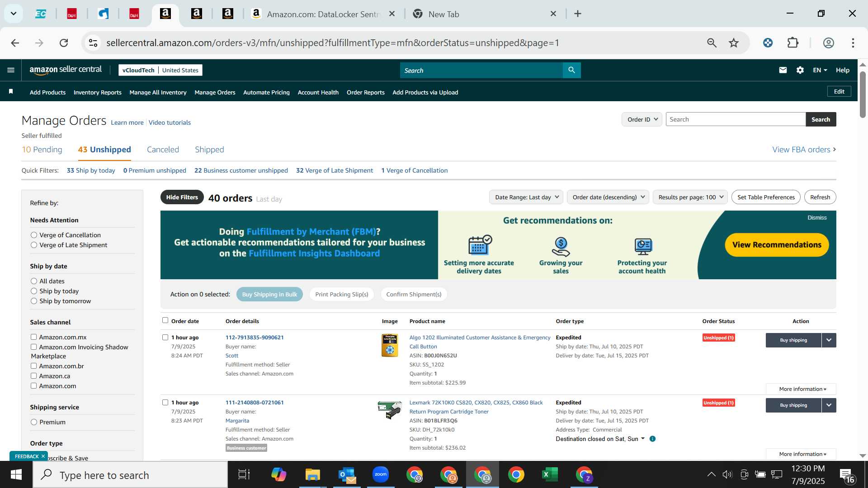Reload the current page

click(x=64, y=43)
